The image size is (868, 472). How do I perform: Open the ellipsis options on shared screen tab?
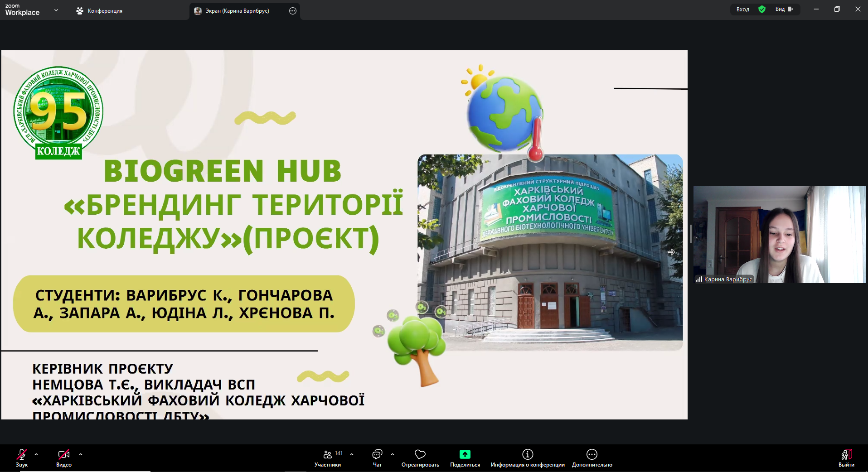293,11
